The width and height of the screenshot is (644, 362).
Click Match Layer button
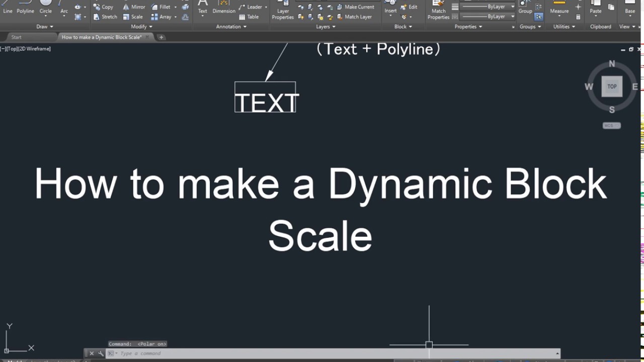coord(354,17)
